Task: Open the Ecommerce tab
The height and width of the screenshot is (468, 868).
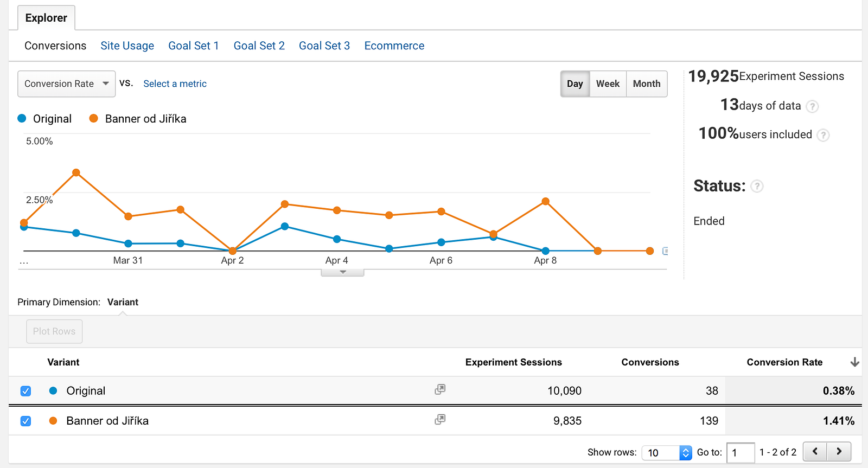Action: coord(394,46)
